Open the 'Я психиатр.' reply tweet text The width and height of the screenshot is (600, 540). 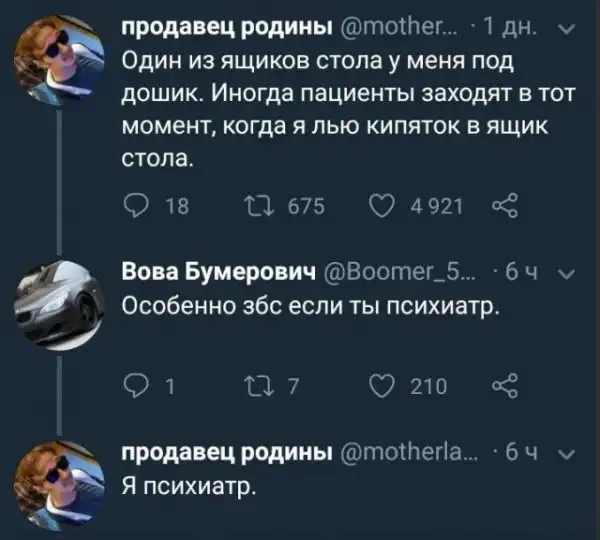[x=188, y=489]
